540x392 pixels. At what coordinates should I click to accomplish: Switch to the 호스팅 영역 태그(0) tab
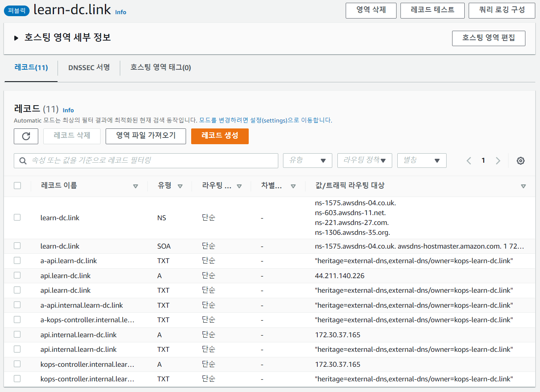[160, 68]
